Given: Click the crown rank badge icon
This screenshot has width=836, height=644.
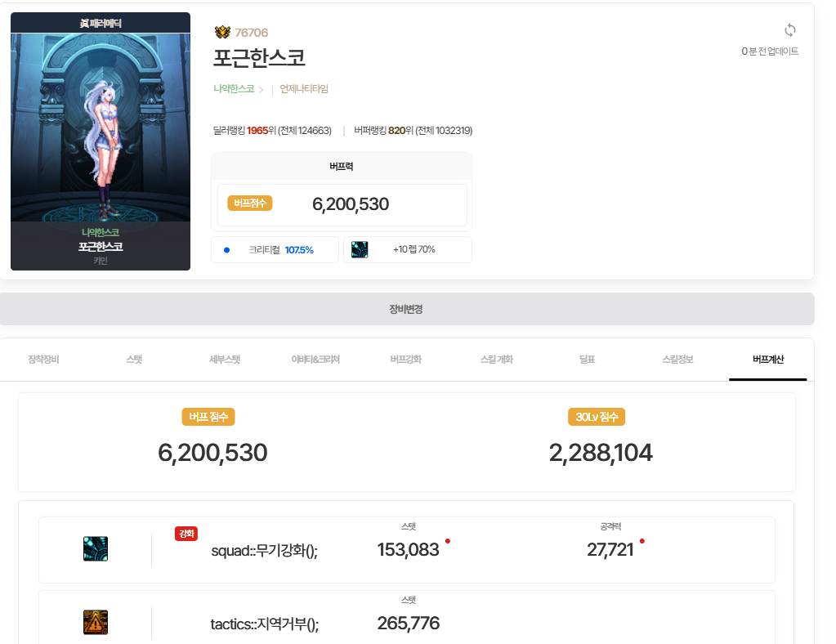Looking at the screenshot, I should click(222, 33).
